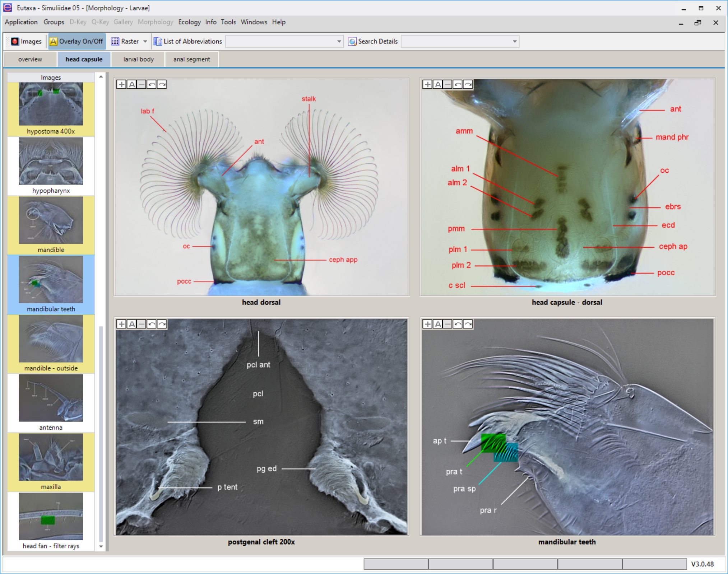Click the 'ceph app' label on head dorsal
The height and width of the screenshot is (574, 728).
343,260
